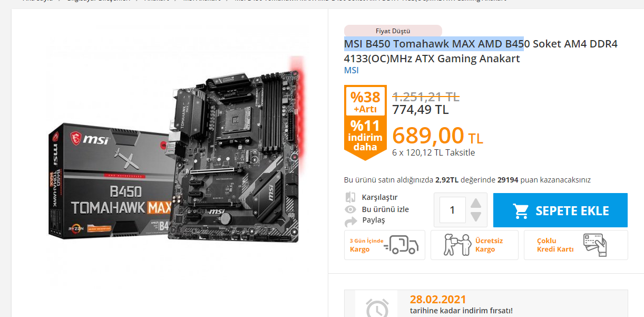Open the MSI brand link
Viewport: 644px width, 317px height.
pos(352,70)
